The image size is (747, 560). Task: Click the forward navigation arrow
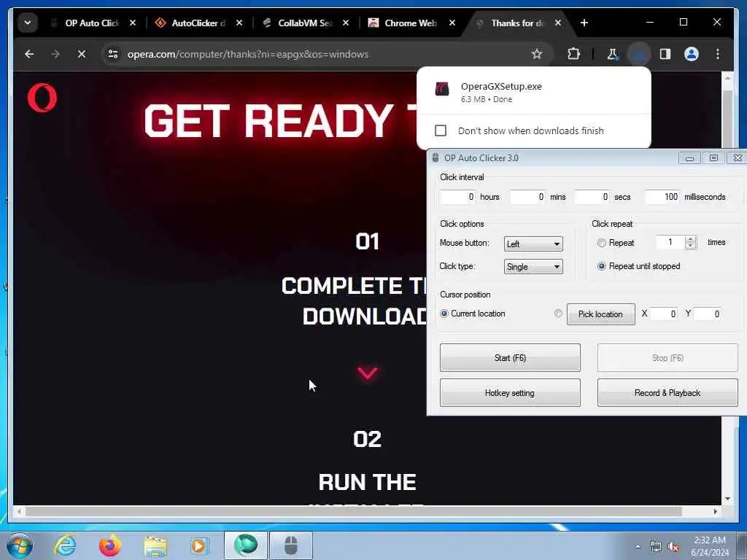pyautogui.click(x=55, y=54)
